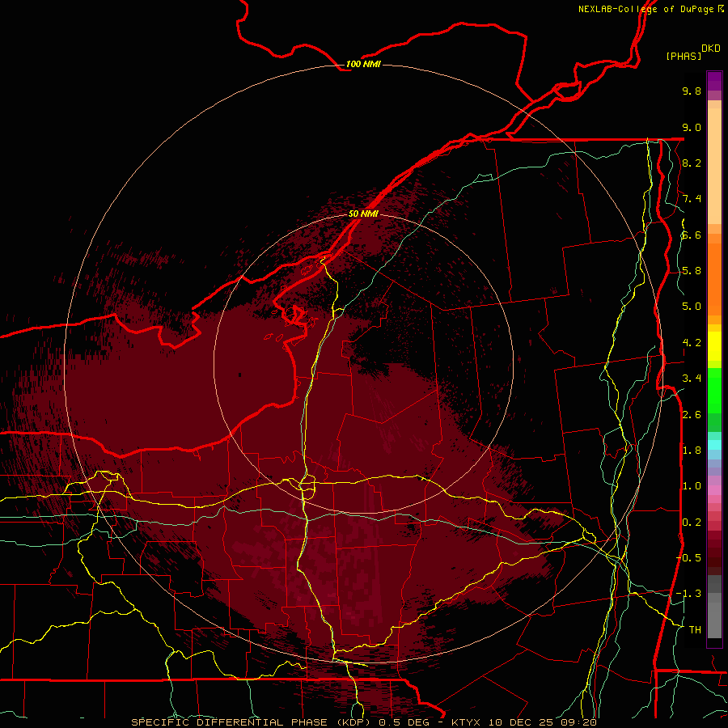728x728 pixels.
Task: Click the 9.8 value on the color scale
Action: click(x=692, y=91)
